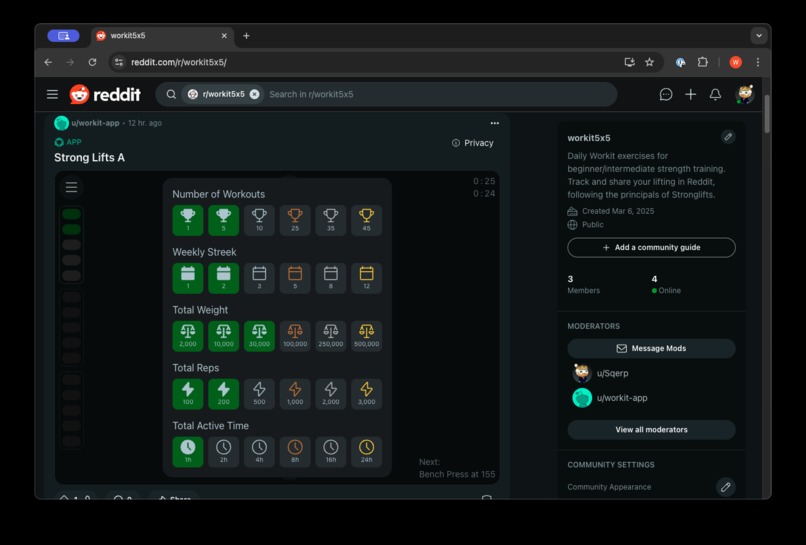This screenshot has height=545, width=806.
Task: Open Reddit chat icon
Action: [666, 94]
